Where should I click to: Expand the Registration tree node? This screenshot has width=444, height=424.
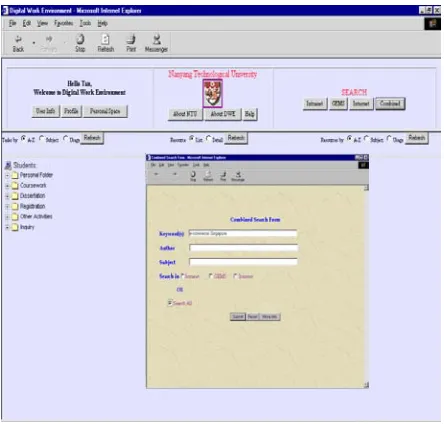point(7,207)
